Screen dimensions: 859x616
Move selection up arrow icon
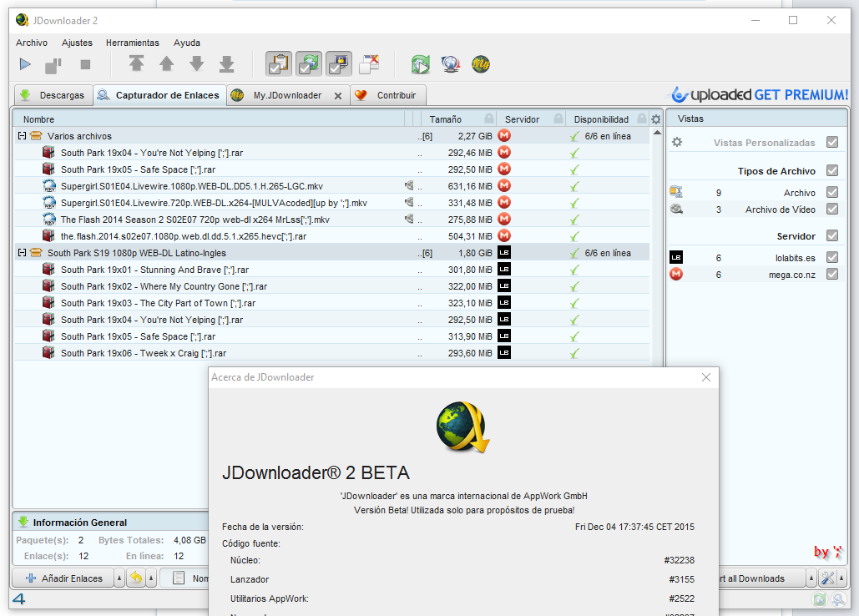pyautogui.click(x=167, y=64)
